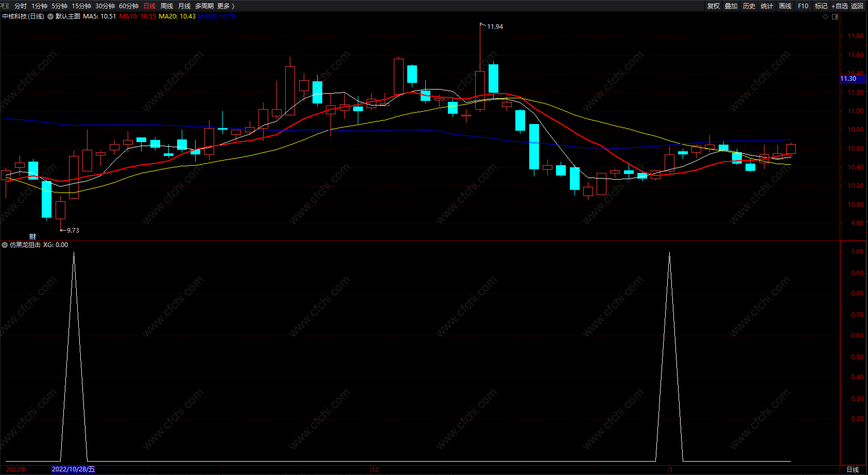The width and height of the screenshot is (868, 475).
Task: Click the 12 month marker on time axis
Action: 375,469
